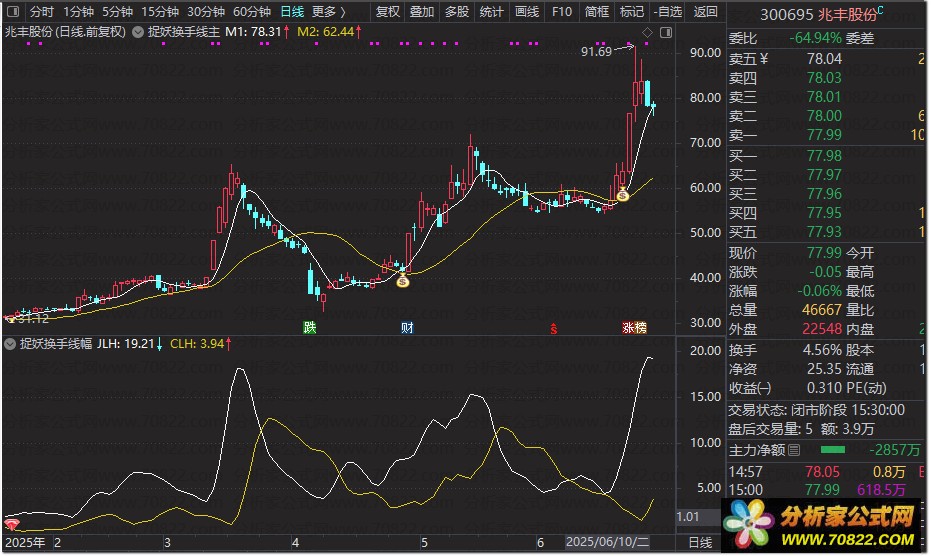Click money bag signal near April low
Viewport: 931px width, 556px height.
403,281
